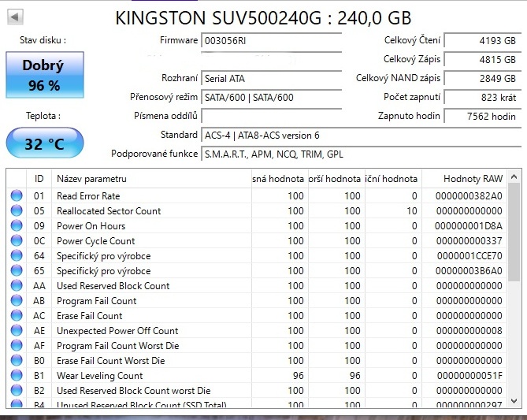Click the current value (sná hodnota) column header
Screen dimensions: 527x420
click(x=280, y=179)
